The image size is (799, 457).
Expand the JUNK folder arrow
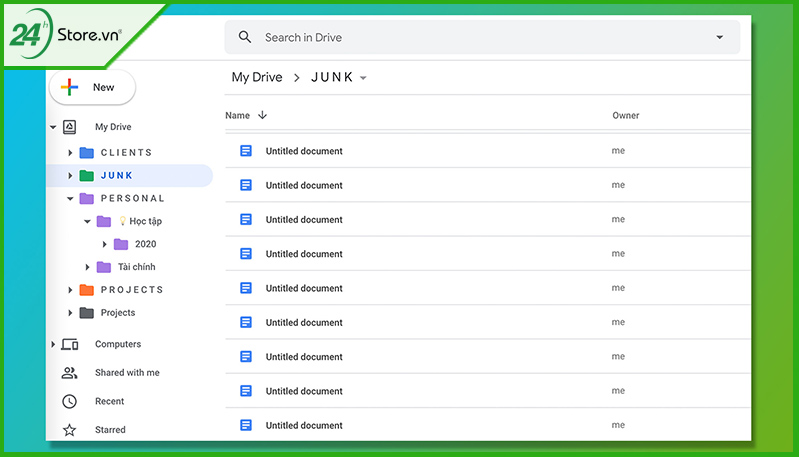(x=70, y=175)
